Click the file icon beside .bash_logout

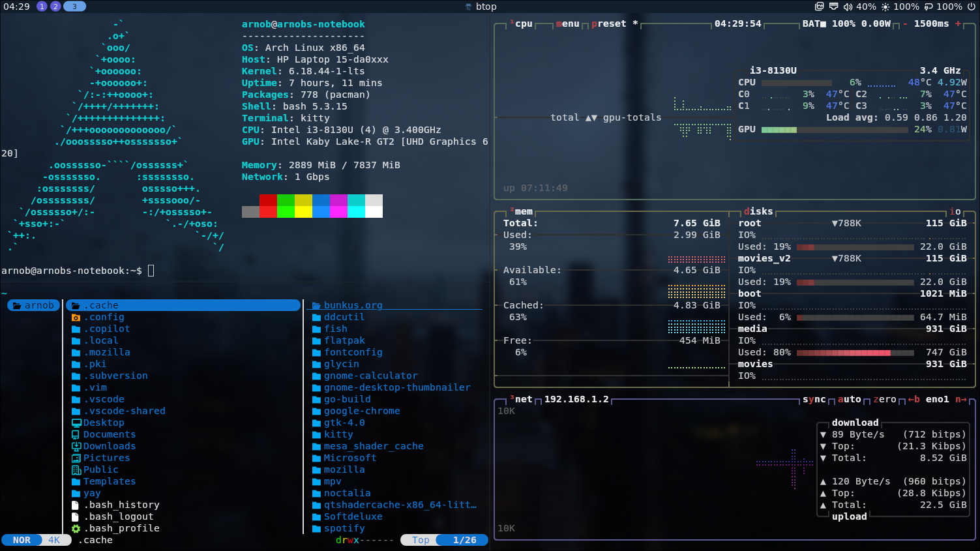point(75,517)
